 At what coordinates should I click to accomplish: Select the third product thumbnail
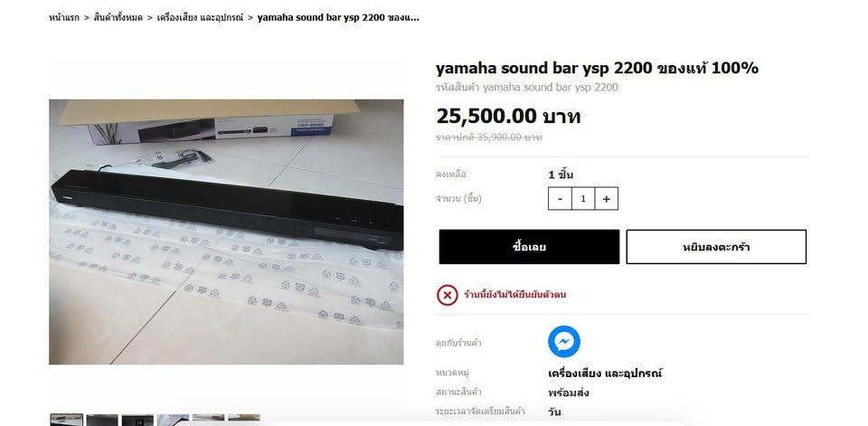(137, 420)
